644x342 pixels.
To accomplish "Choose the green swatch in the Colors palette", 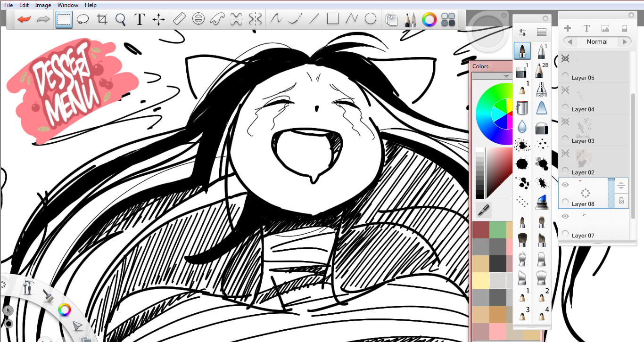I will coord(497,229).
